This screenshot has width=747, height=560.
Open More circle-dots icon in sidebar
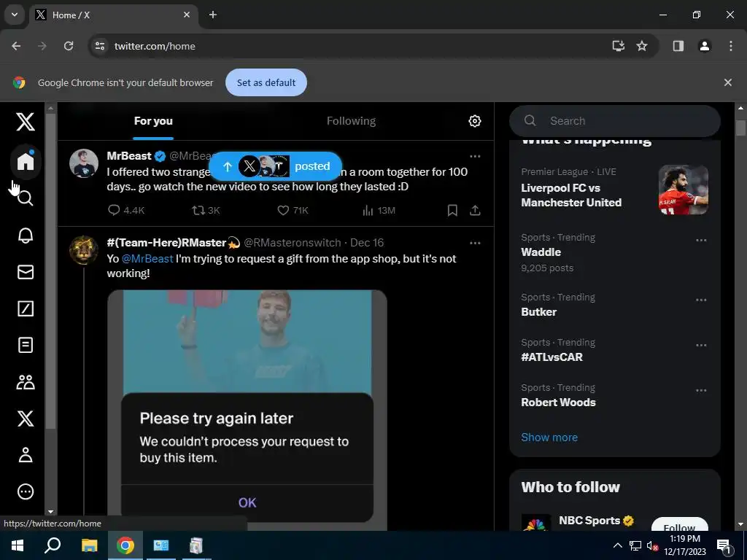click(x=26, y=491)
